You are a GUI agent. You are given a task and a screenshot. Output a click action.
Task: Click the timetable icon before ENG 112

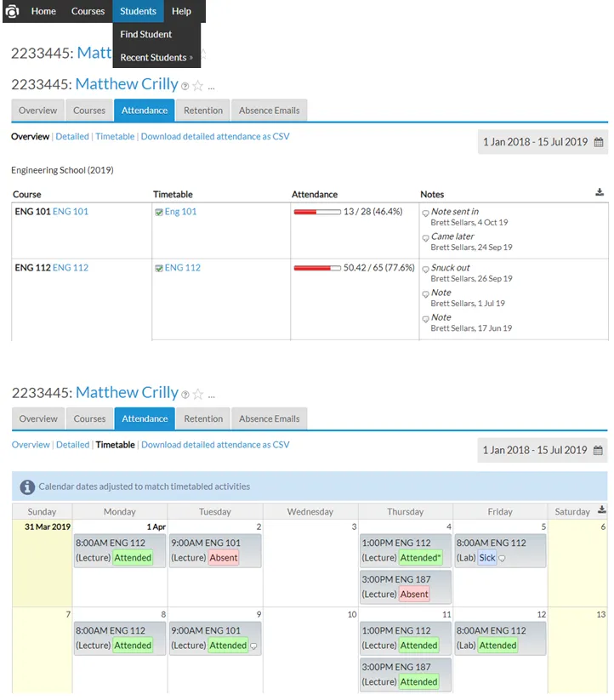point(159,268)
